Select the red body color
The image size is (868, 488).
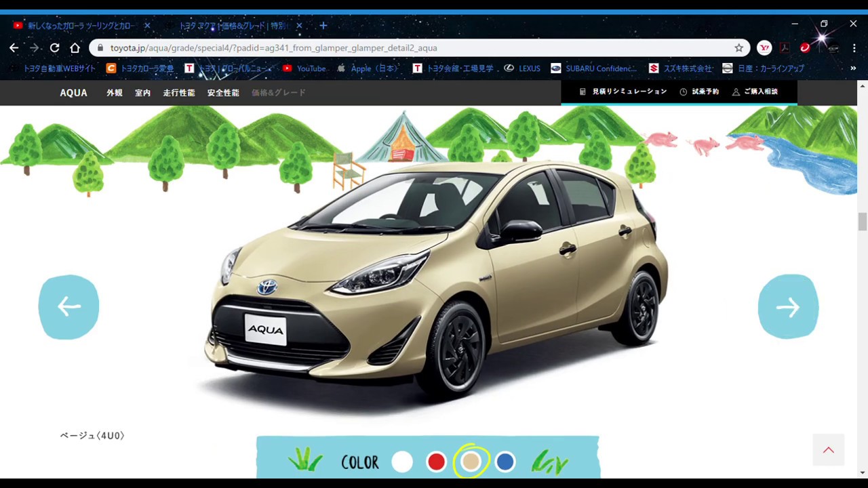pos(437,462)
